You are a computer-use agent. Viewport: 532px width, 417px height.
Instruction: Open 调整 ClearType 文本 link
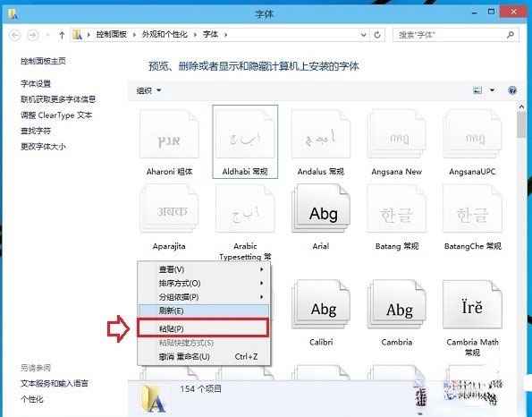(56, 115)
